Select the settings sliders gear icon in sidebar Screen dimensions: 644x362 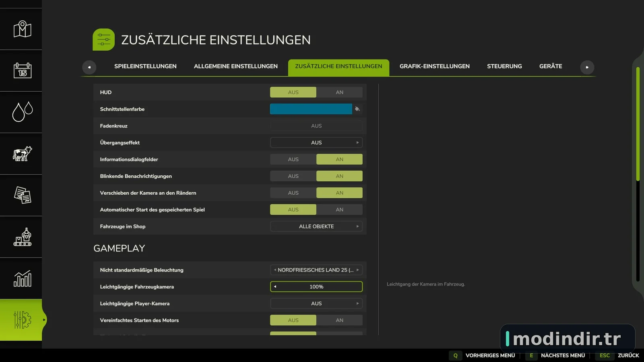click(x=23, y=320)
